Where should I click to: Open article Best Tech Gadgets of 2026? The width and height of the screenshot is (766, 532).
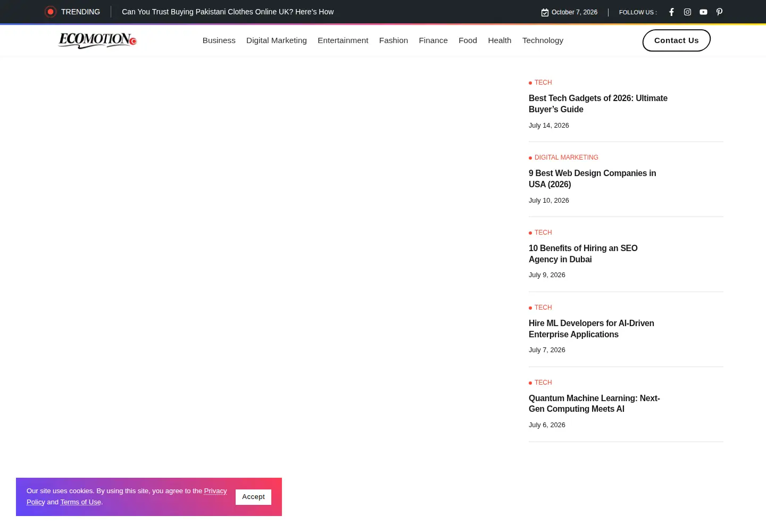coord(598,104)
